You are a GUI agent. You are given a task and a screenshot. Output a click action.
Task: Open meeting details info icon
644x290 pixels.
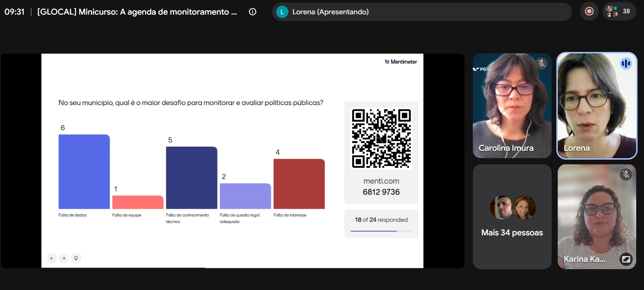[x=252, y=12]
